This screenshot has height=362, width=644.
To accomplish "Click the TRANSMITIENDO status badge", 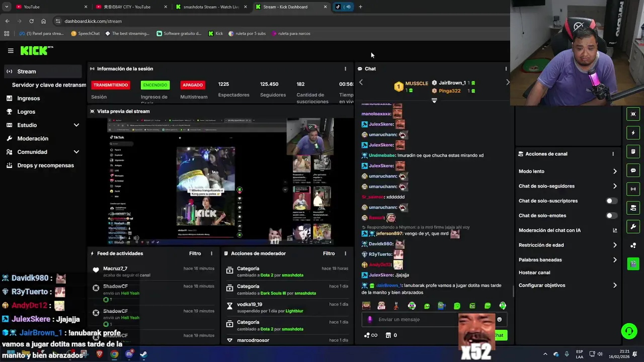I will [x=111, y=85].
